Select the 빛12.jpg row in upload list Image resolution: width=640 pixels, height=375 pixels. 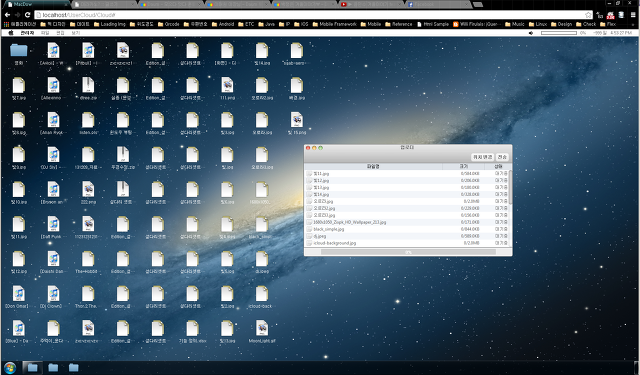pyautogui.click(x=407, y=181)
